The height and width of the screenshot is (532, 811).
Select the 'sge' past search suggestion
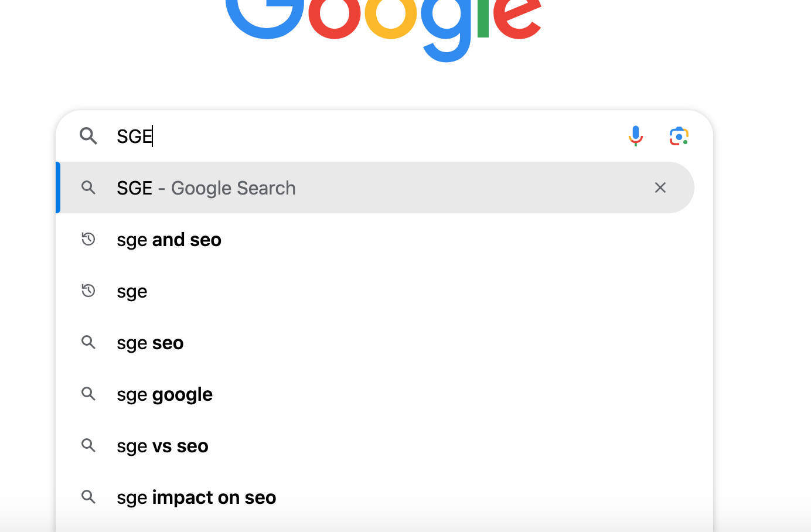click(131, 291)
